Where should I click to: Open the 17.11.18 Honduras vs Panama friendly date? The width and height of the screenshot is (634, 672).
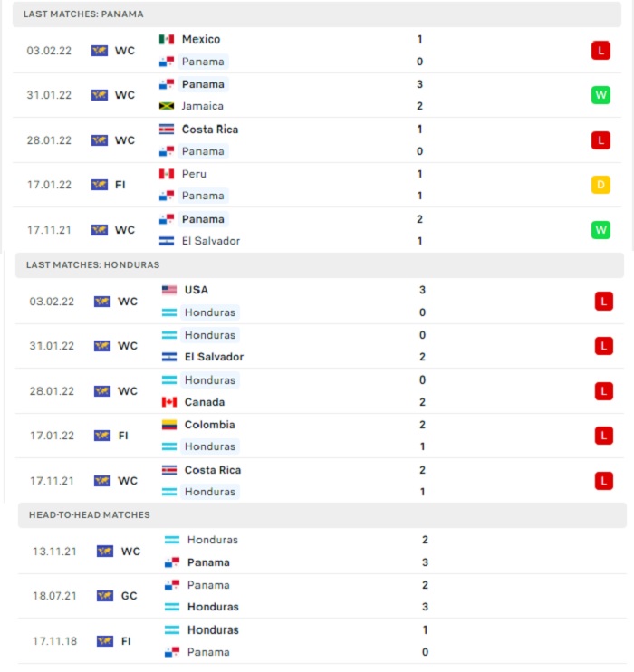(x=55, y=641)
